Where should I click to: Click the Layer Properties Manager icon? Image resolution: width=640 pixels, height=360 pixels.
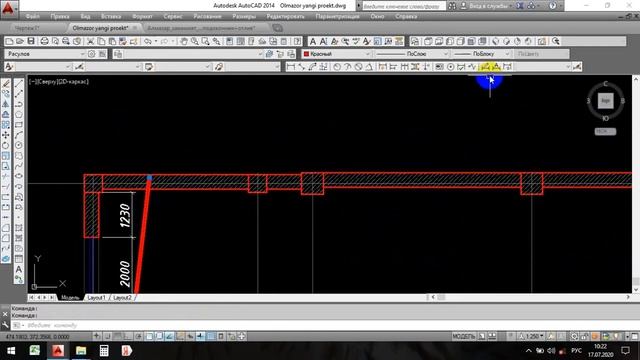[118, 54]
